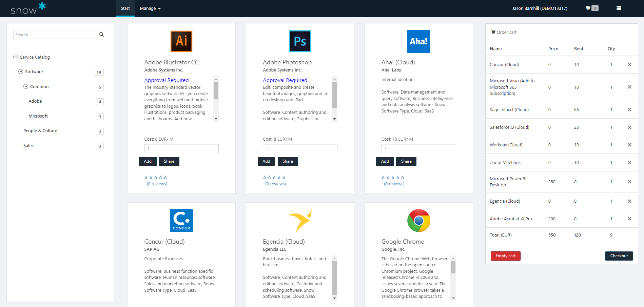Image resolution: width=644 pixels, height=307 pixels.
Task: Rate Adobe Illustrator CC using the stars
Action: point(156,177)
